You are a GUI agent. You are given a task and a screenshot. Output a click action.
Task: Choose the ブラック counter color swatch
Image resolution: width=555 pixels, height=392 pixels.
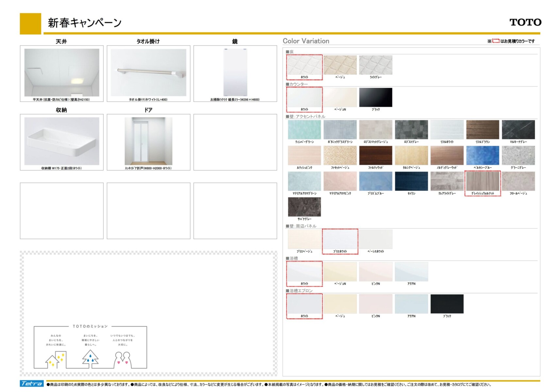(376, 97)
